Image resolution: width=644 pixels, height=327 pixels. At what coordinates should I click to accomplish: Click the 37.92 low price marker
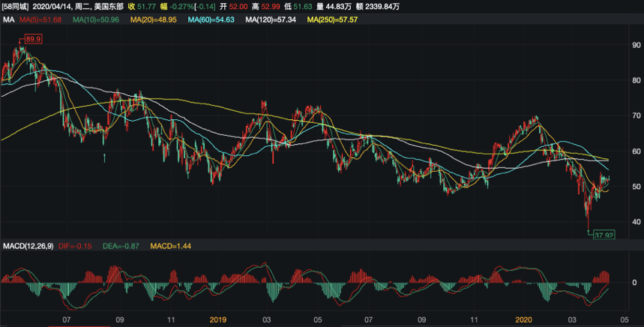pyautogui.click(x=603, y=235)
